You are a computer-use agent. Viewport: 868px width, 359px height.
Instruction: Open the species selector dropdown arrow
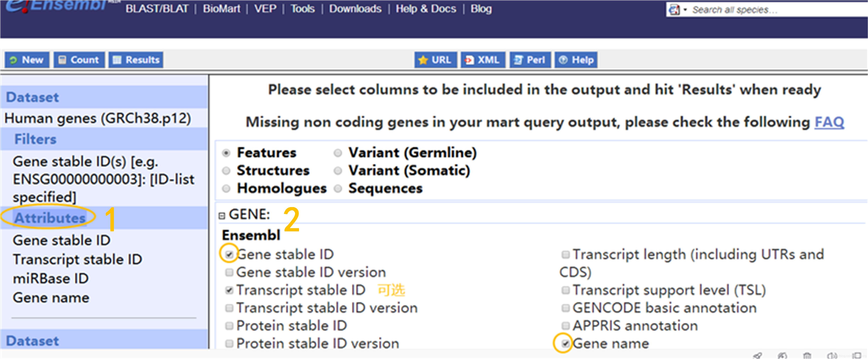pyautogui.click(x=685, y=10)
